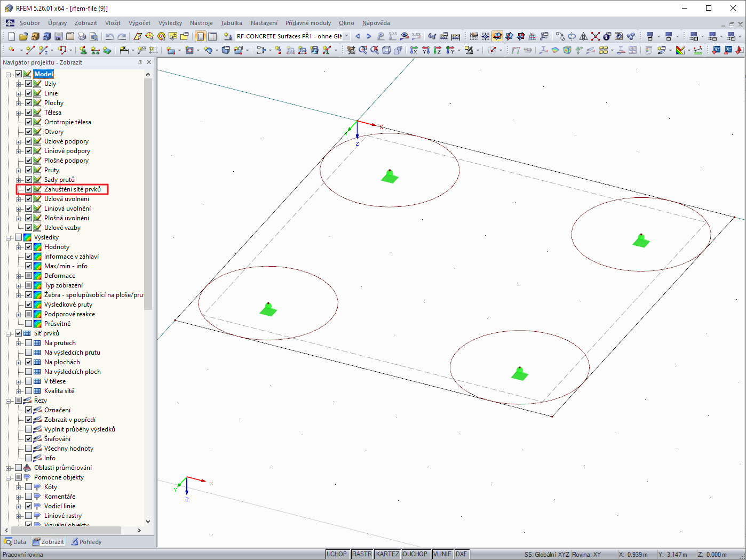This screenshot has width=746, height=560.
Task: Uncheck the Plochy display checkbox
Action: point(29,103)
